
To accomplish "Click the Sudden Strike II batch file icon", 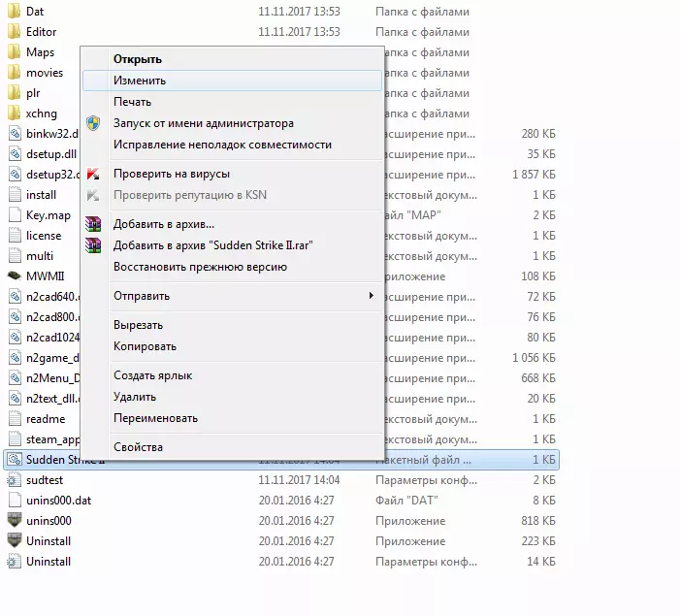I will pyautogui.click(x=15, y=460).
